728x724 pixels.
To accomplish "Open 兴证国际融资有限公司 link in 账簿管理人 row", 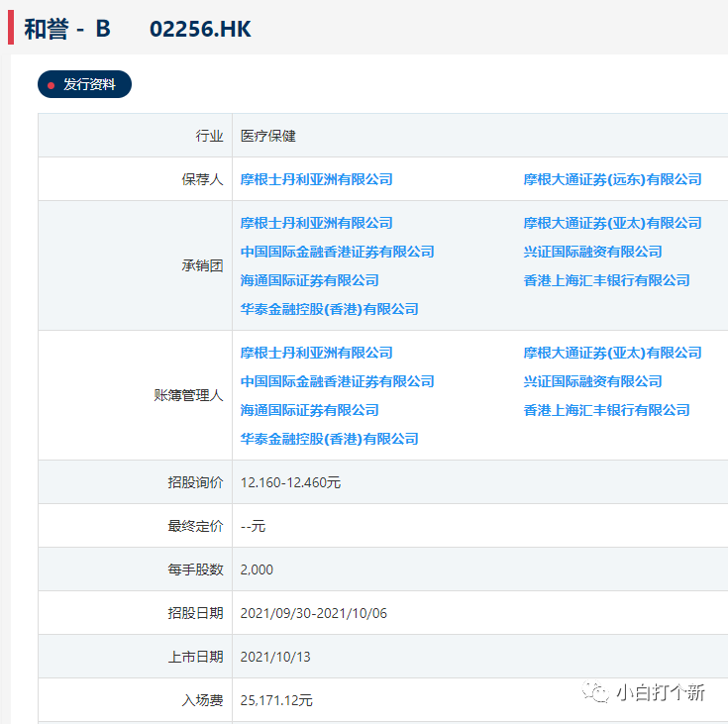I will (593, 381).
